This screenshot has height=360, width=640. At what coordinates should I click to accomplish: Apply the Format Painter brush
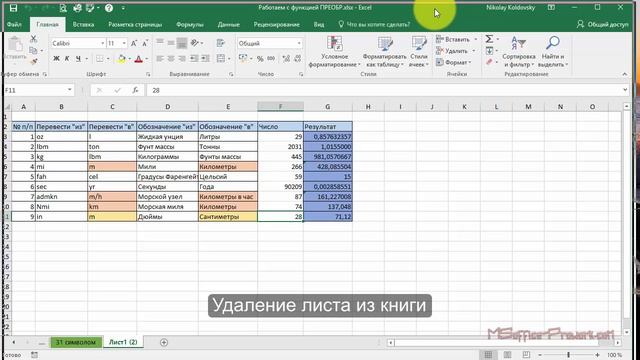coord(33,62)
